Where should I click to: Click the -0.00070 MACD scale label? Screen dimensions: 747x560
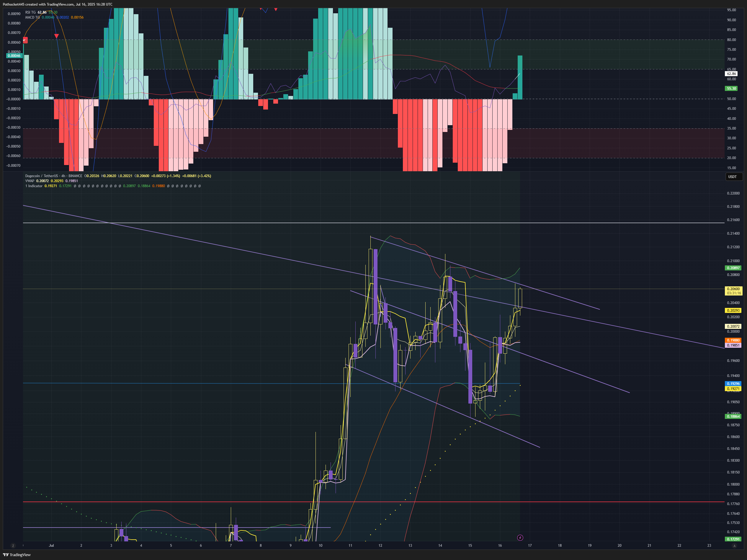pyautogui.click(x=13, y=166)
